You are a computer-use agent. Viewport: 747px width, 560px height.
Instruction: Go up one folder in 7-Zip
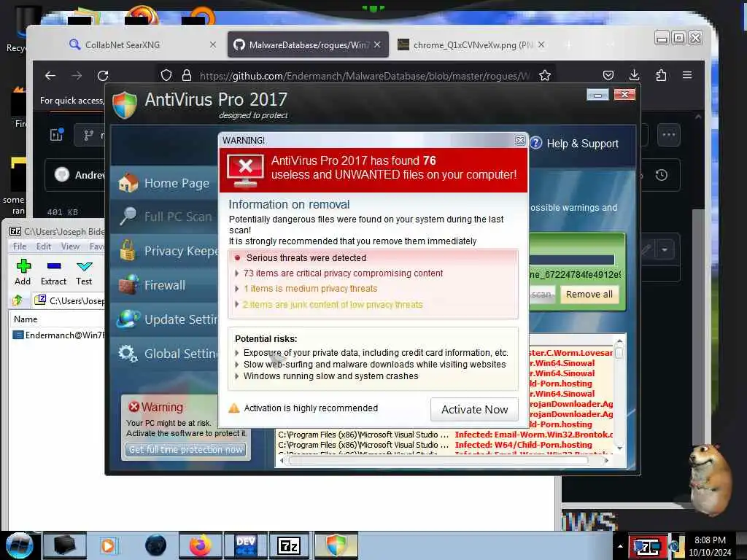18,300
